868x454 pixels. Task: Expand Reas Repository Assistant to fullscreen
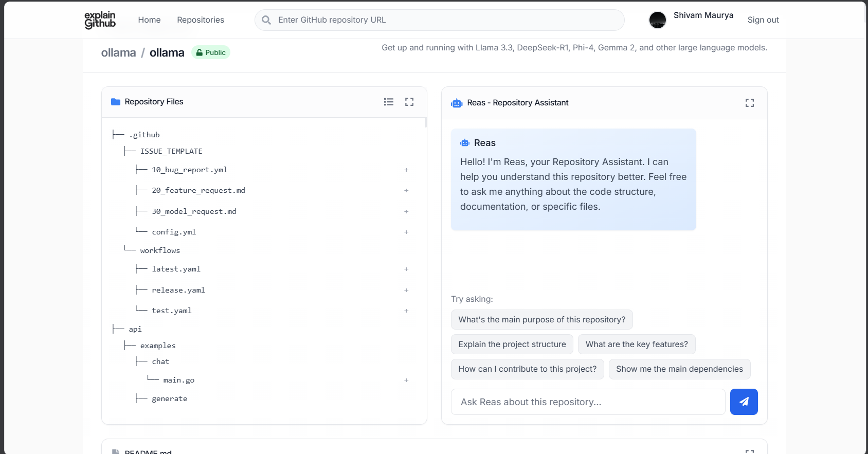(750, 103)
